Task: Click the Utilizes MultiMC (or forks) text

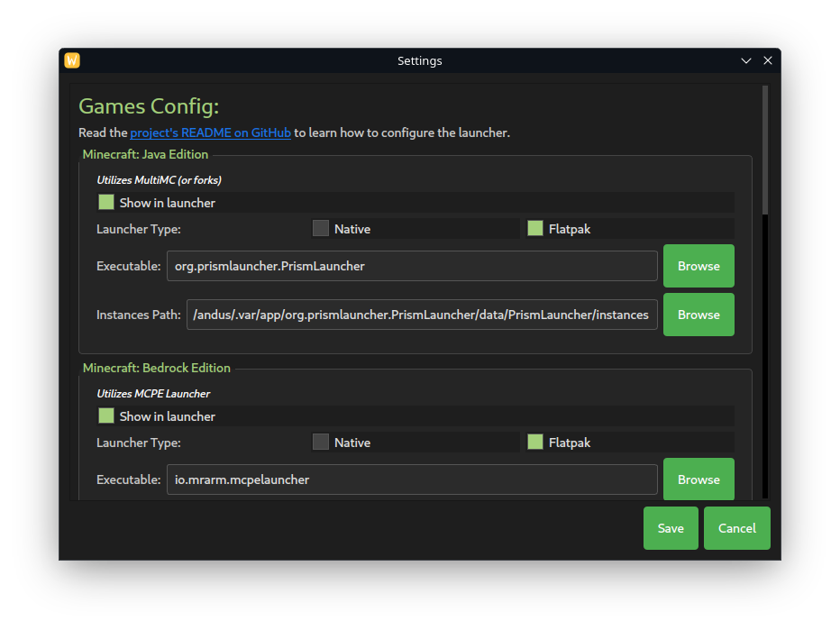Action: click(x=160, y=180)
